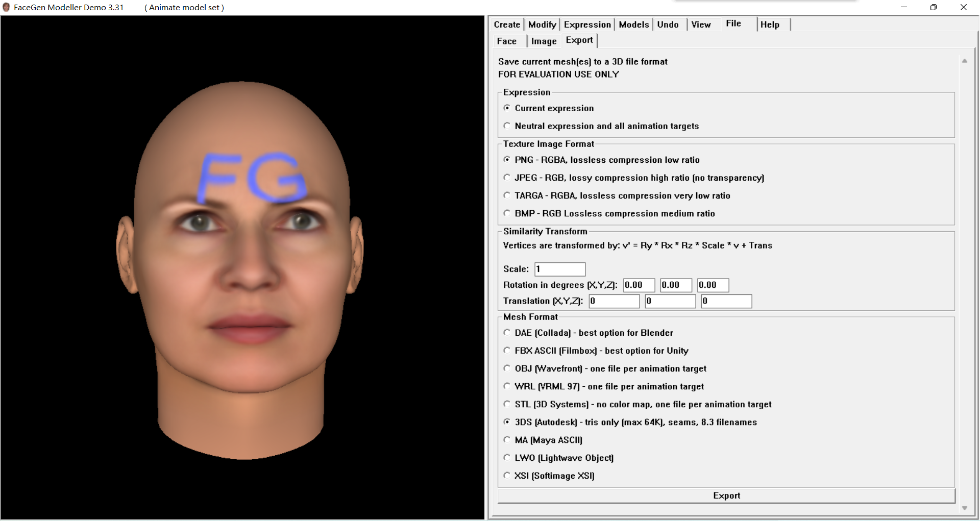Switch to the Face sub-tab
Screen dimensions: 980x521
click(x=507, y=41)
